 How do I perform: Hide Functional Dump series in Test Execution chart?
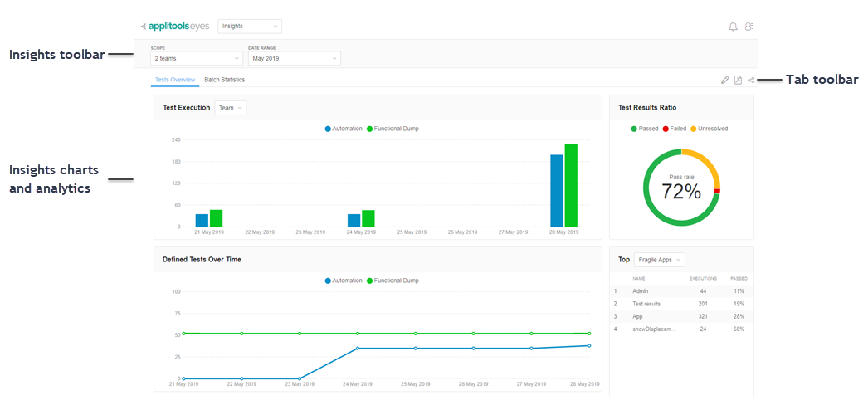point(393,129)
